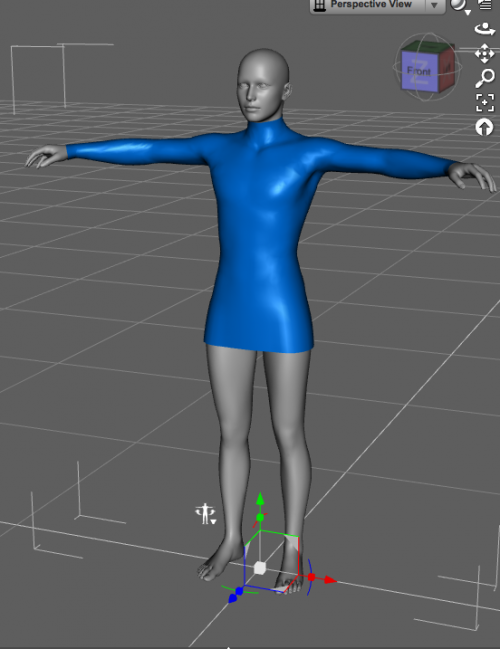Click the green top face of view cube
Viewport: 500px width, 649px height.
pos(428,47)
